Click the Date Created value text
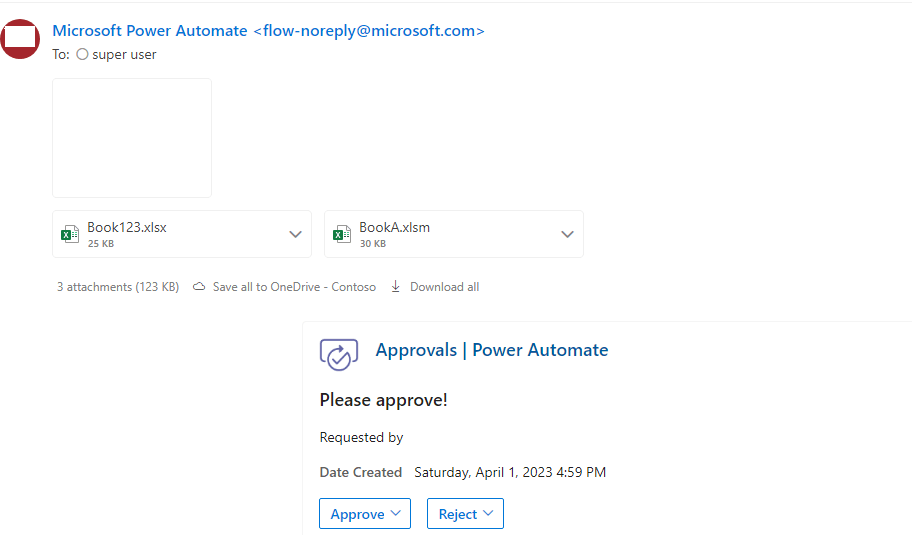Viewport: 912px width, 535px height. coord(510,472)
